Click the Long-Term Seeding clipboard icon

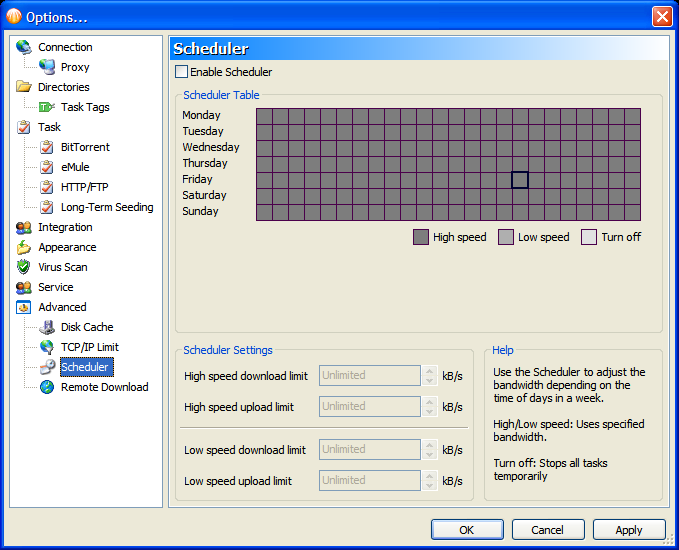pyautogui.click(x=47, y=207)
